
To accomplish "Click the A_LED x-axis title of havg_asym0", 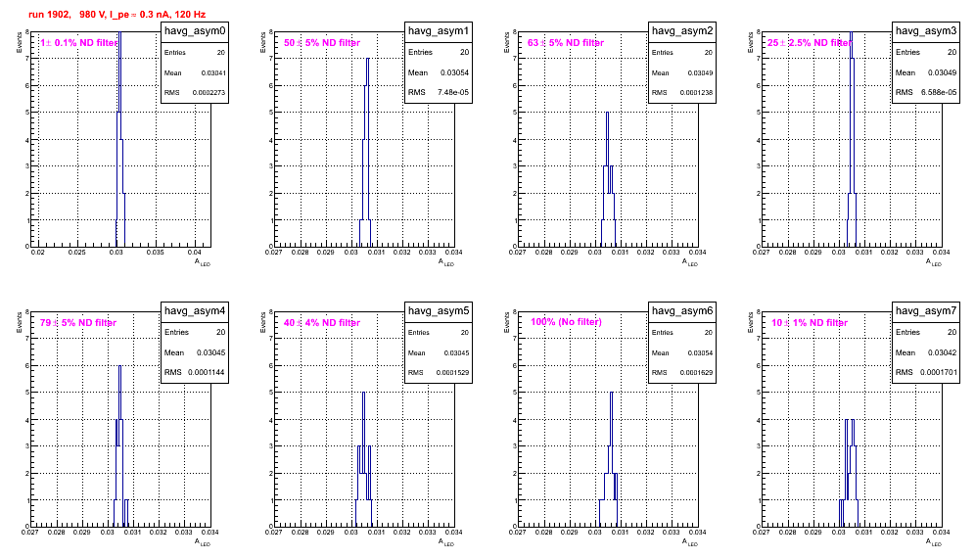I will click(x=203, y=262).
